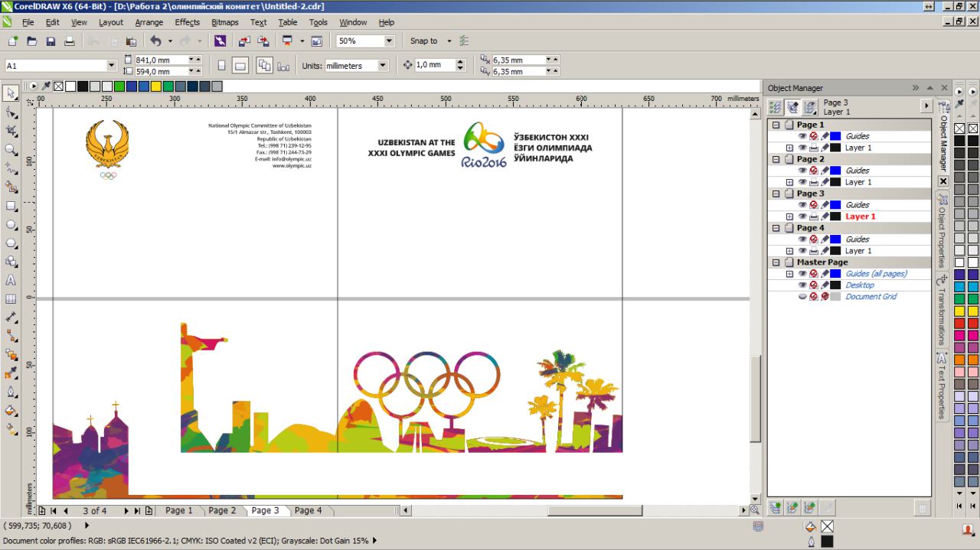This screenshot has width=980, height=550.
Task: Expand Layer 1 under Page 2
Action: (x=789, y=182)
